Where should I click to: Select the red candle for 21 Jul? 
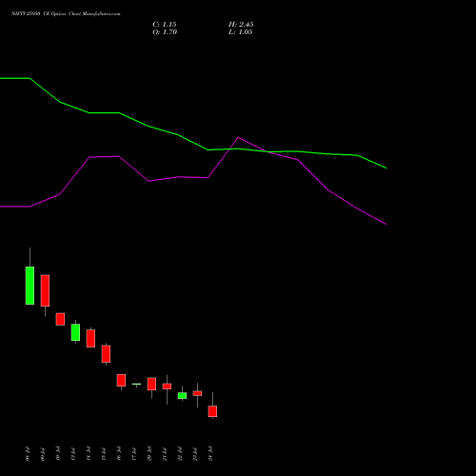point(167,387)
